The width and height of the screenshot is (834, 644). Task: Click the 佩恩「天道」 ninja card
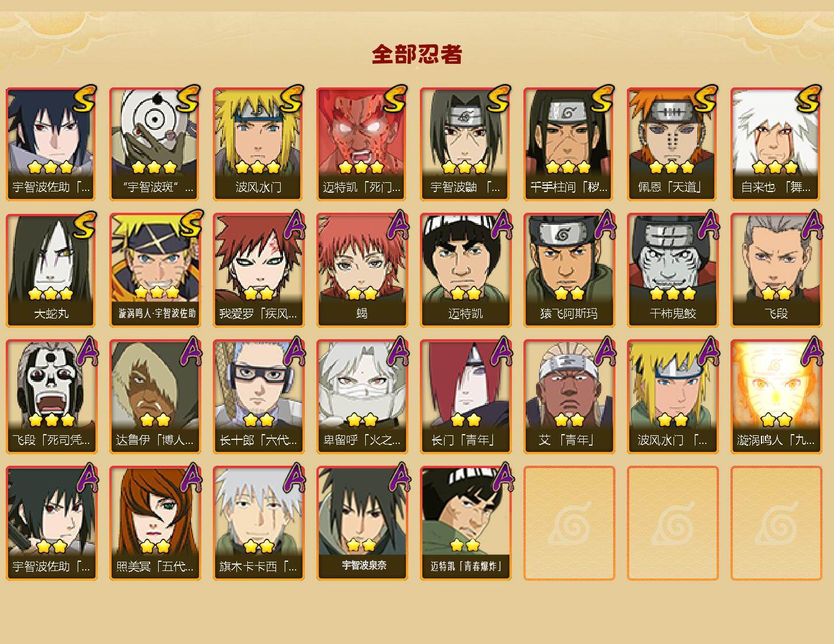pos(672,144)
